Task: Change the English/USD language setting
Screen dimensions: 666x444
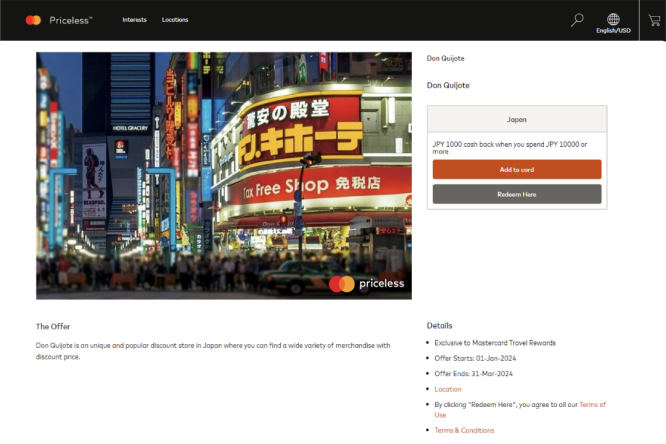Action: pyautogui.click(x=613, y=31)
